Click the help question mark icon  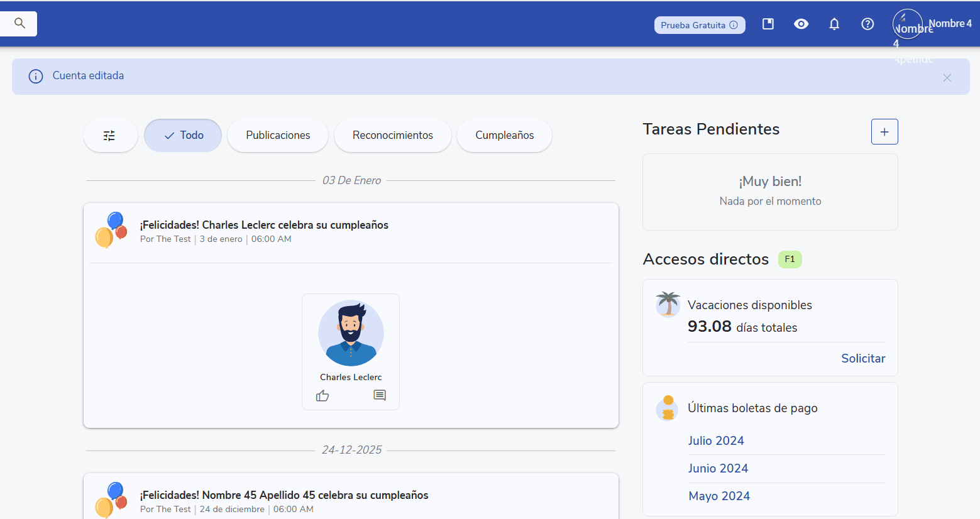tap(867, 23)
